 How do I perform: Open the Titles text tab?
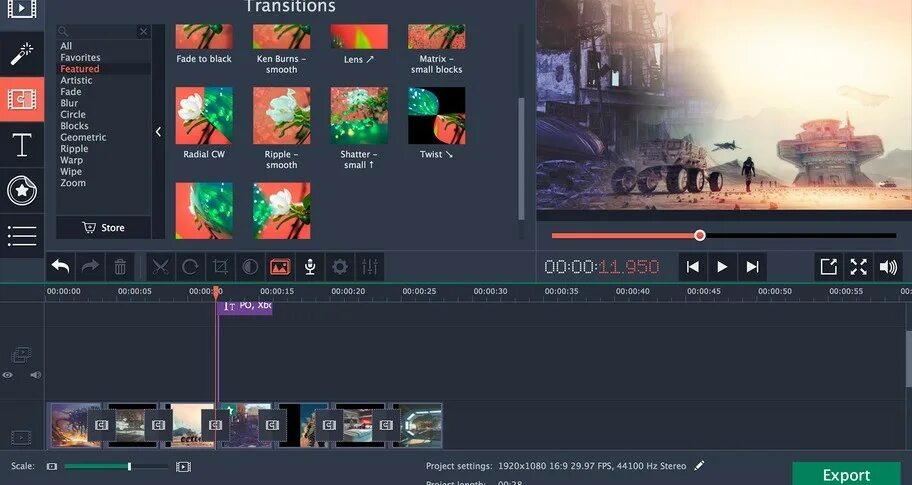click(x=22, y=145)
